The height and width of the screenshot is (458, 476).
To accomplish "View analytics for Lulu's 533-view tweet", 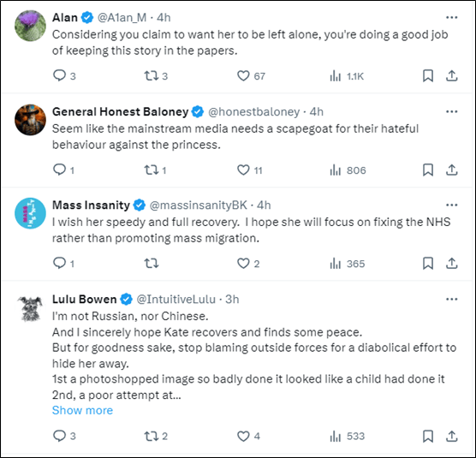I will click(347, 437).
